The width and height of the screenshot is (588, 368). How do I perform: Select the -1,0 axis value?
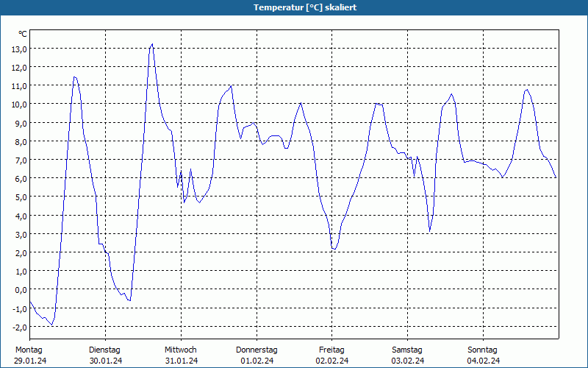(19, 308)
